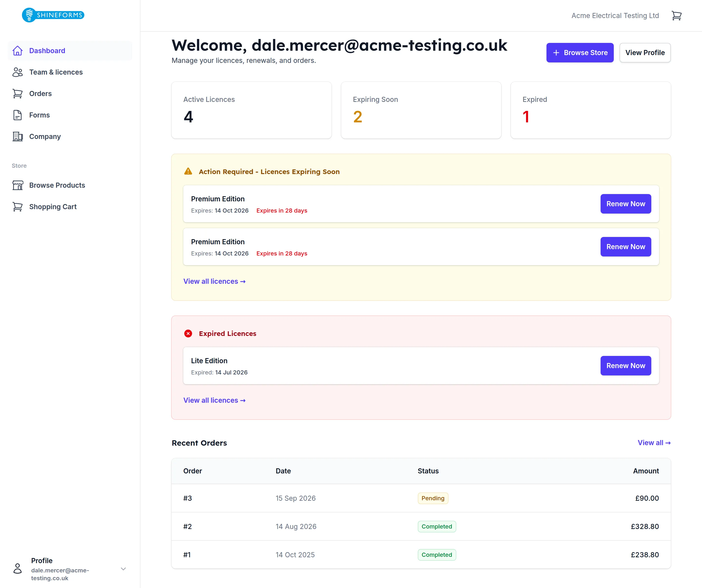Click the £328.80 amount
702x588 pixels.
tap(644, 527)
